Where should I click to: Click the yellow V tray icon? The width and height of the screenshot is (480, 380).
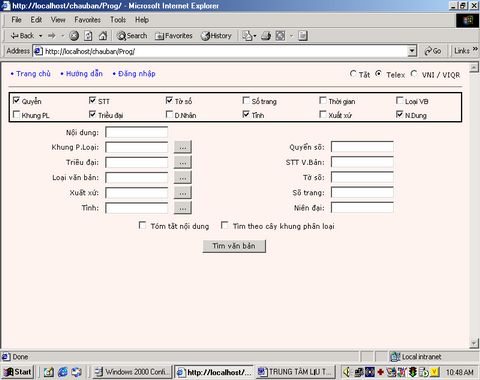(434, 372)
